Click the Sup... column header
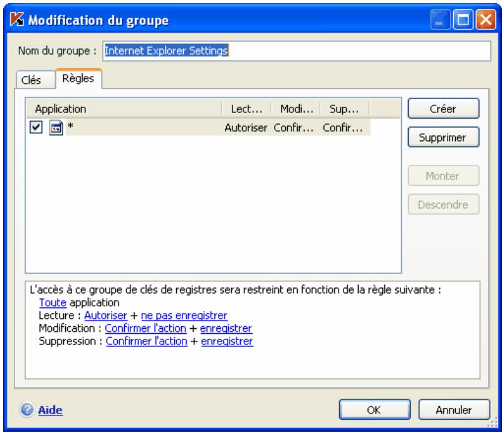The width and height of the screenshot is (504, 433). point(345,109)
